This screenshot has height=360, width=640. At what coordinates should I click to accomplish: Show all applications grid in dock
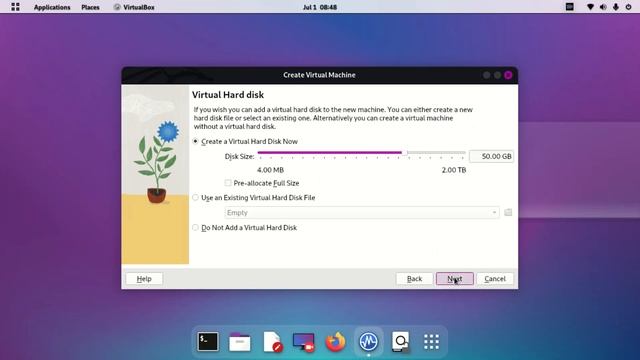pos(431,342)
